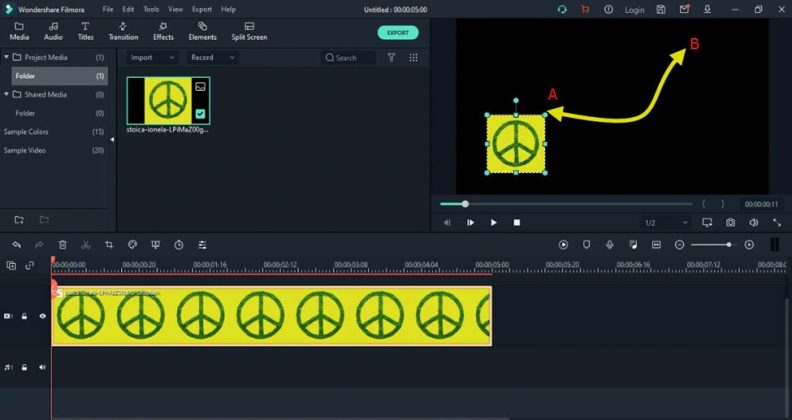Open the Edit adjustments sliders icon
This screenshot has width=792, height=420.
click(x=202, y=245)
